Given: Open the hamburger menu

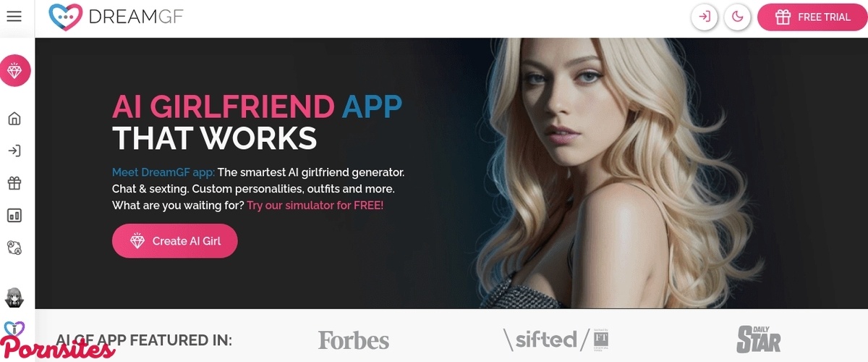Looking at the screenshot, I should click(x=14, y=17).
